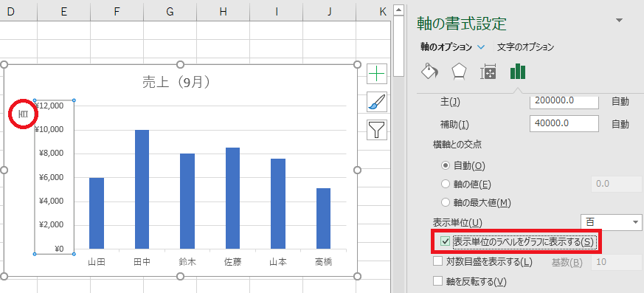Select column header J
The width and height of the screenshot is (644, 293).
click(330, 12)
